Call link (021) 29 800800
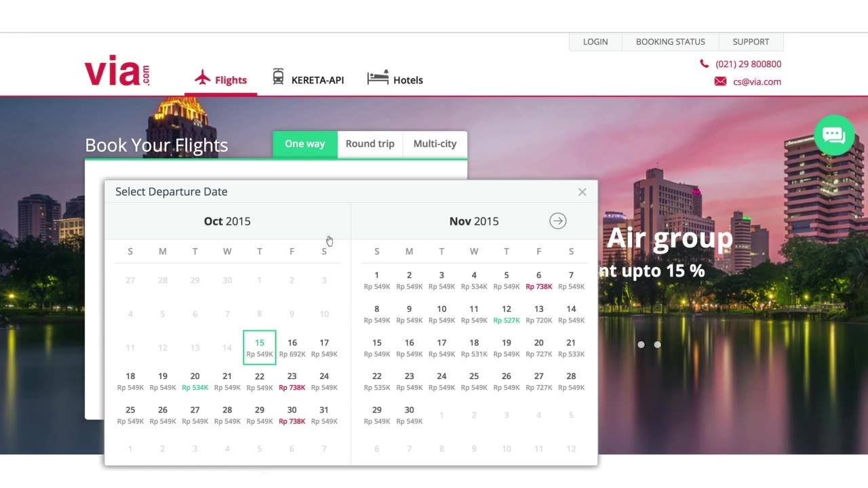 click(749, 64)
